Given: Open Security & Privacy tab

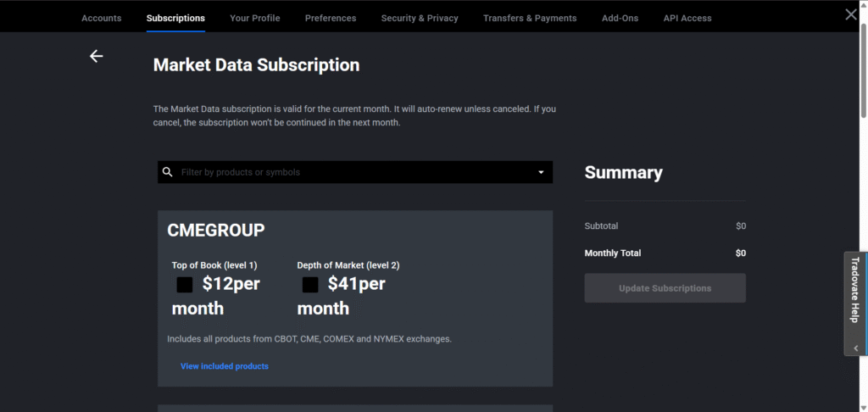Looking at the screenshot, I should click(420, 18).
